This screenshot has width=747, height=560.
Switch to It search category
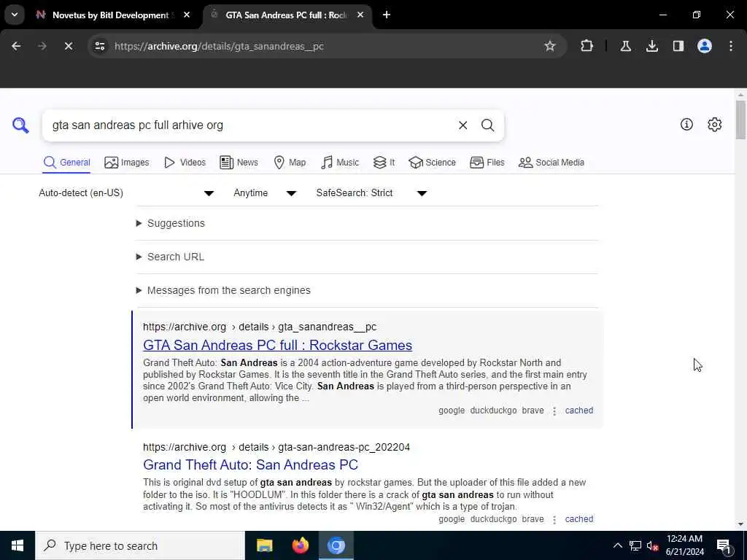(x=384, y=163)
